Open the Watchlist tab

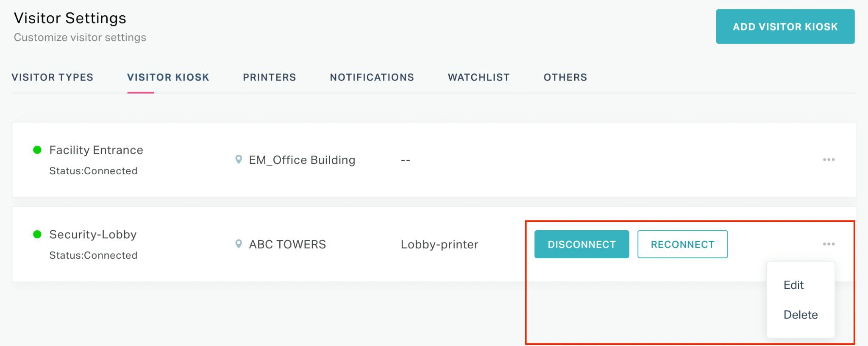click(x=479, y=77)
